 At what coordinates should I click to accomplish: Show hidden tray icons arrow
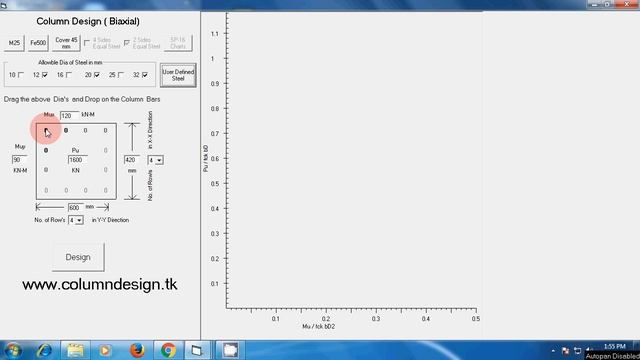click(x=553, y=351)
